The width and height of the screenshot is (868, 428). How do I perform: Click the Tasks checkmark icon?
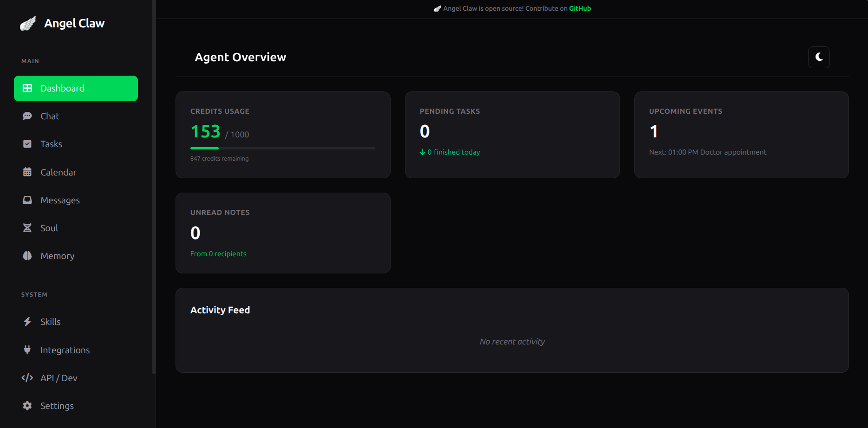click(27, 144)
